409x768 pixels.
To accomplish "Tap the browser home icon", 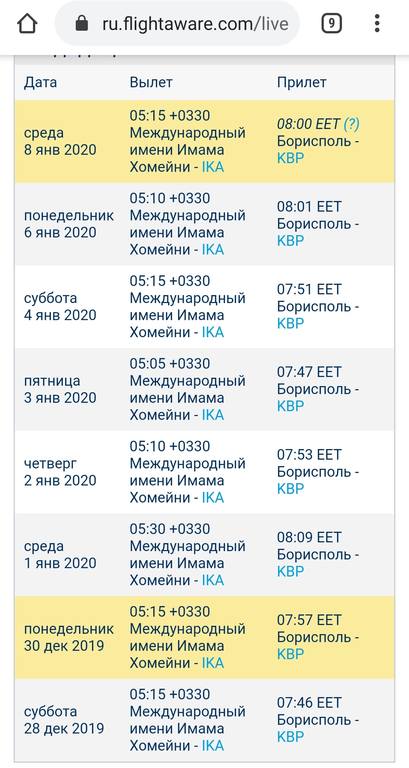I will [x=27, y=24].
